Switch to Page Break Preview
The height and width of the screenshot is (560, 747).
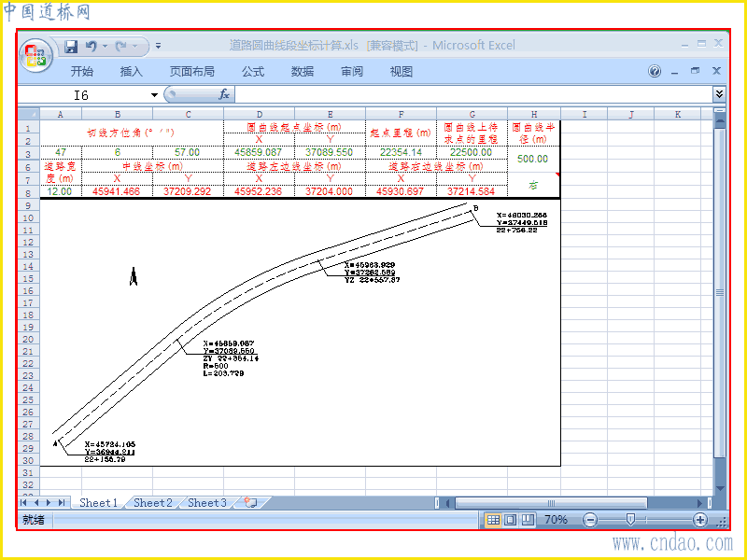click(x=527, y=520)
